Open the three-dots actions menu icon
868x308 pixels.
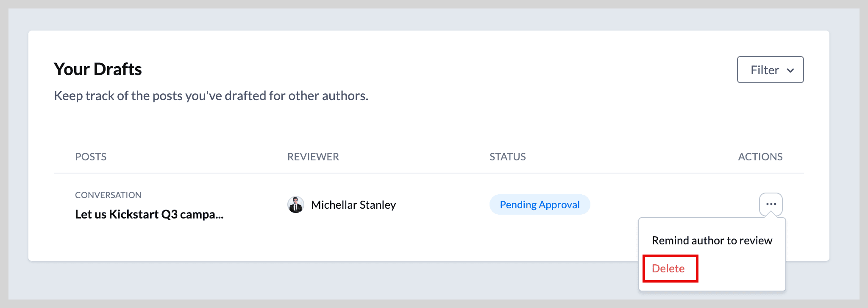[x=771, y=204]
